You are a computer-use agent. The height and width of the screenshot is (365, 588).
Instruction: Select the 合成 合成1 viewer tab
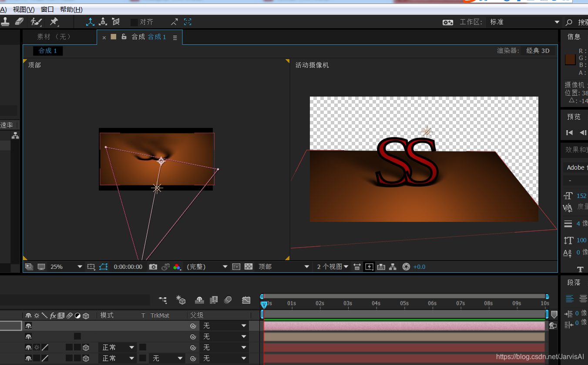point(149,37)
